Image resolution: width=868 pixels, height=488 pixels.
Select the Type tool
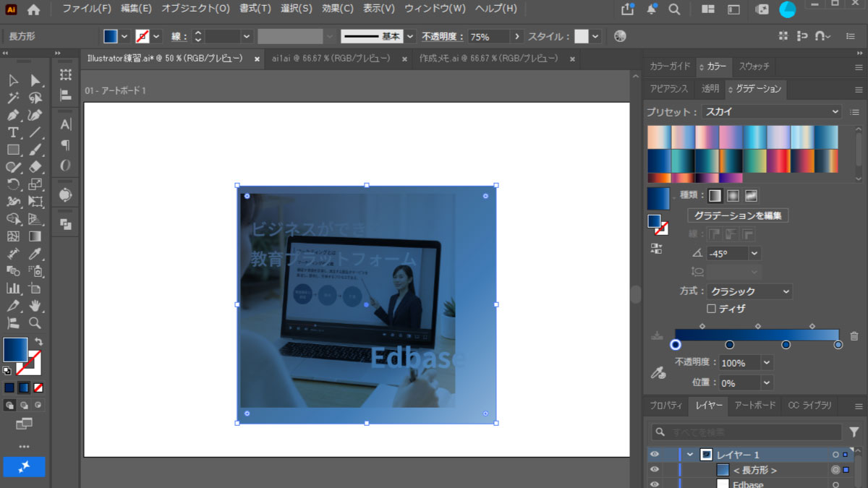(13, 132)
